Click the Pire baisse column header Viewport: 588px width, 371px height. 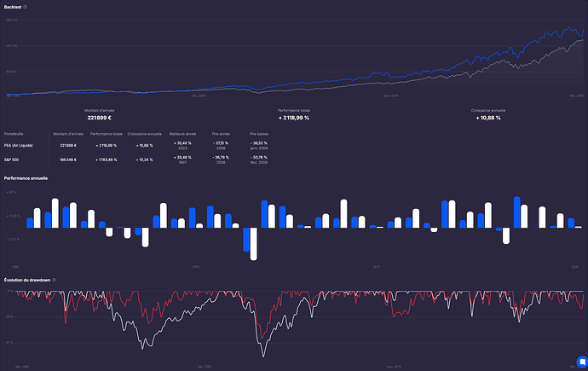coord(259,134)
